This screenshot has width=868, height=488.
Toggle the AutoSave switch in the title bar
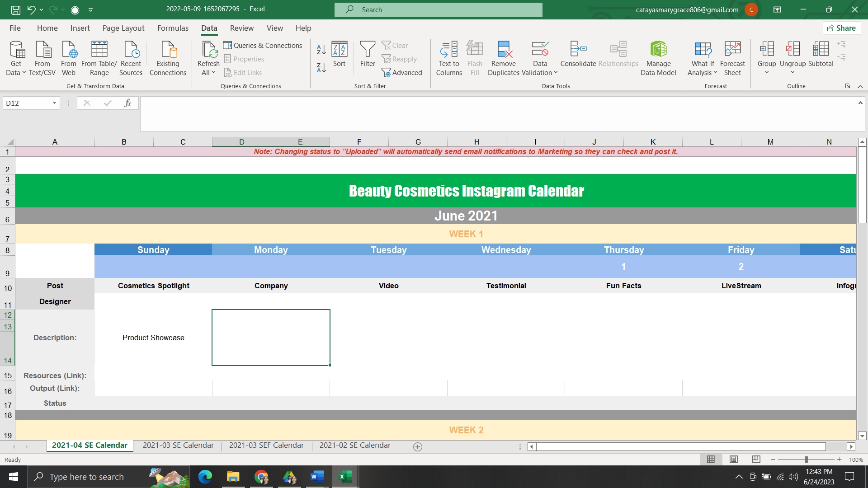pyautogui.click(x=75, y=9)
